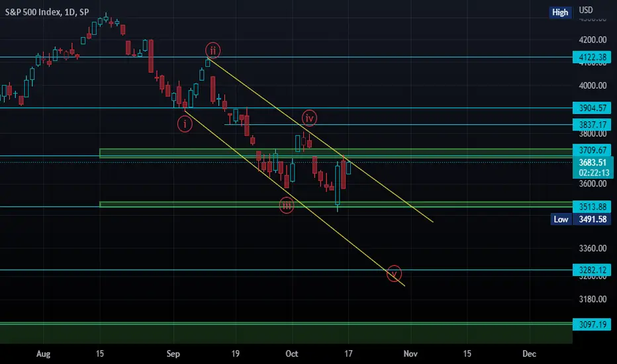Click the Oct label on time axis
The width and height of the screenshot is (617, 364).
[291, 354]
